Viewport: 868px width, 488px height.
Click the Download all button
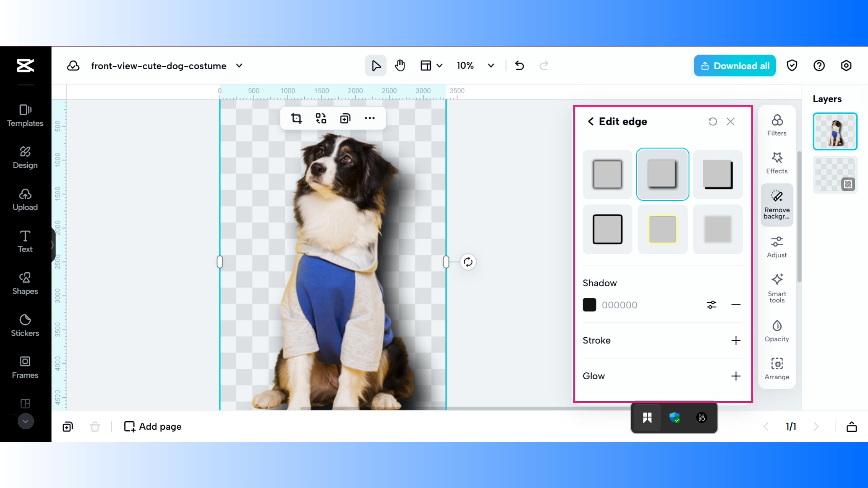click(734, 65)
